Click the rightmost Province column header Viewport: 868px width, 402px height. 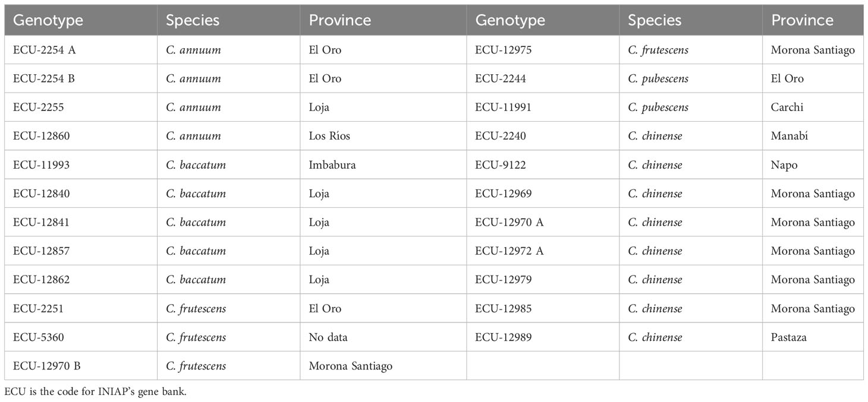coord(813,20)
